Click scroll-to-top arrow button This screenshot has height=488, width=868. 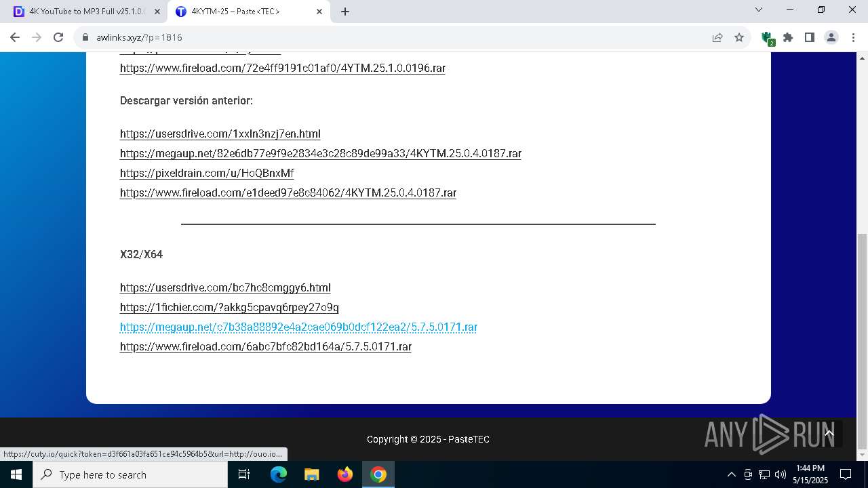click(x=829, y=434)
